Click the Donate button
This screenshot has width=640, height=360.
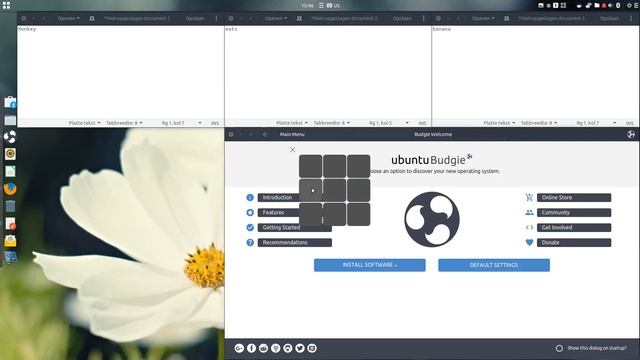pos(574,243)
